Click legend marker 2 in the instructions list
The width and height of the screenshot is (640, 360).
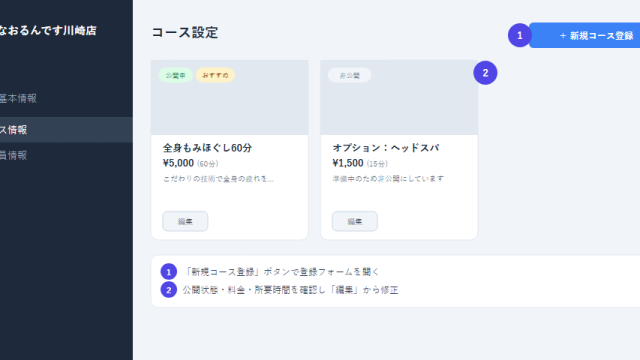[169, 290]
